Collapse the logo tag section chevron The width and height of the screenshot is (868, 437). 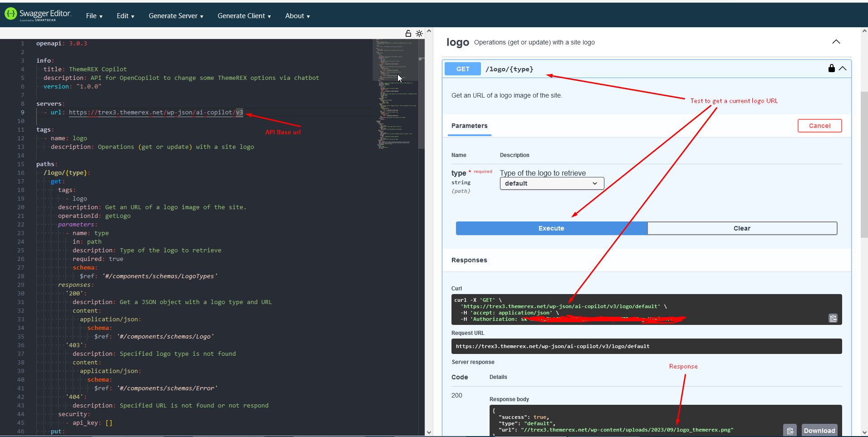836,42
